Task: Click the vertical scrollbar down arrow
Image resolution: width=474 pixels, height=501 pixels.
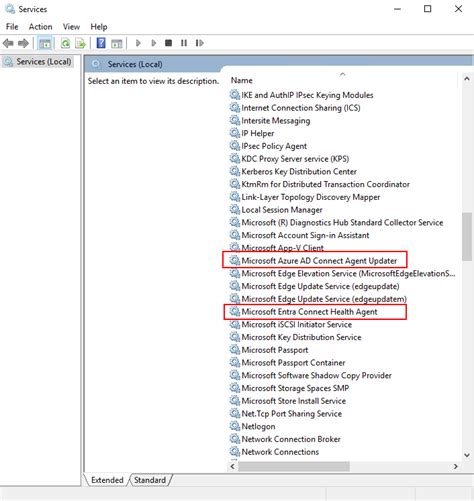Action: tap(467, 455)
